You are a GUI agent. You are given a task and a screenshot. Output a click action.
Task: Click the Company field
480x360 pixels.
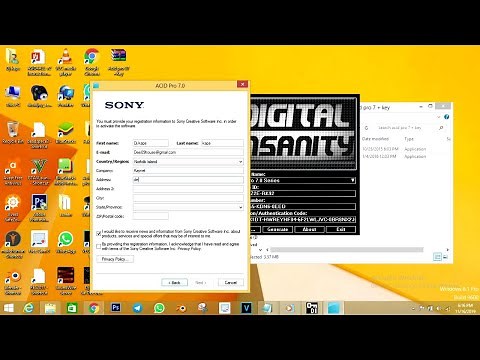[188, 171]
